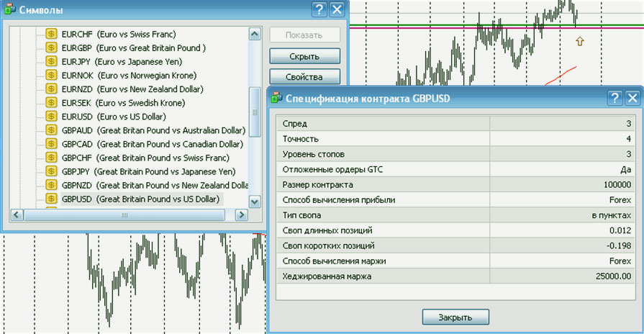Image resolution: width=644 pixels, height=334 pixels.
Task: Click the Закрыть button in contract specification
Action: point(455,317)
